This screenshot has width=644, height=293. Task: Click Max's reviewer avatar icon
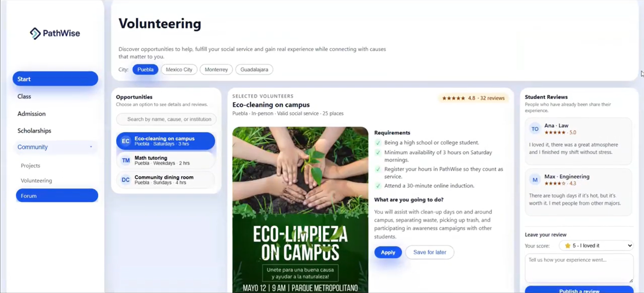tap(535, 180)
